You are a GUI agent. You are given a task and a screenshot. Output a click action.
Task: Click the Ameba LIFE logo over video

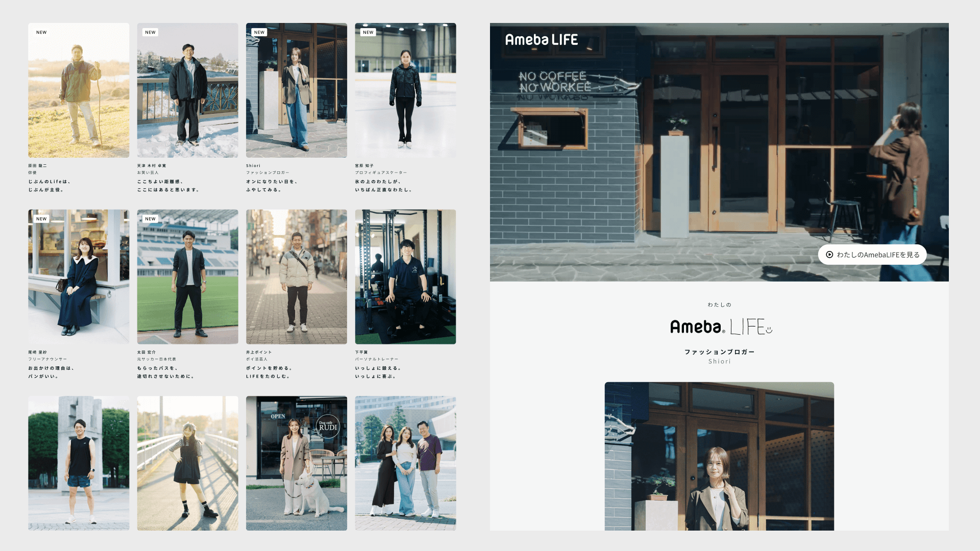pyautogui.click(x=541, y=40)
